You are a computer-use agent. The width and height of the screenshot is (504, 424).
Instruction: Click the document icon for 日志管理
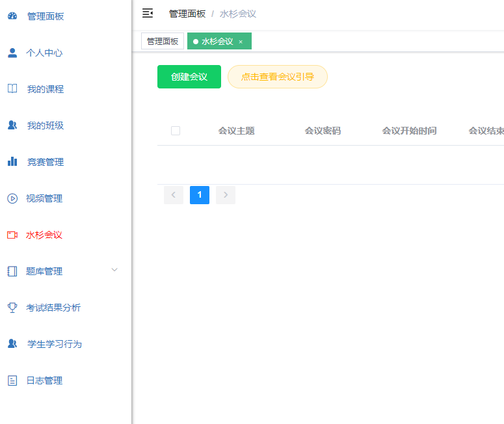(12, 380)
